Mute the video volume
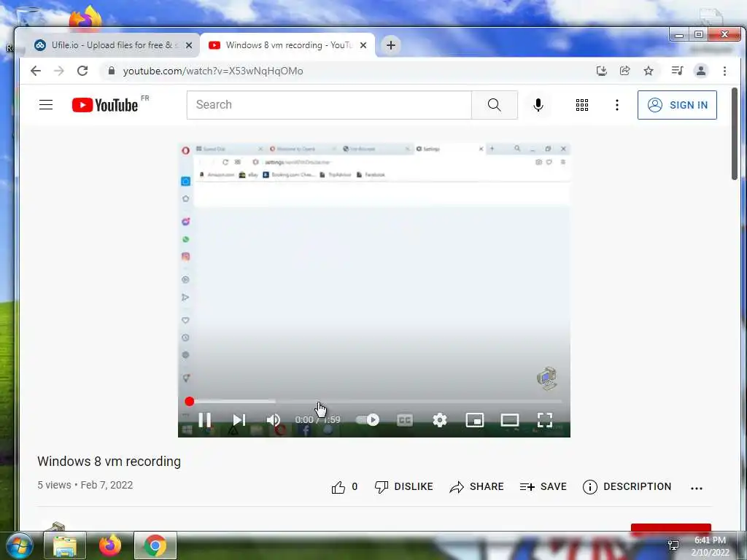The height and width of the screenshot is (560, 747). pyautogui.click(x=274, y=420)
